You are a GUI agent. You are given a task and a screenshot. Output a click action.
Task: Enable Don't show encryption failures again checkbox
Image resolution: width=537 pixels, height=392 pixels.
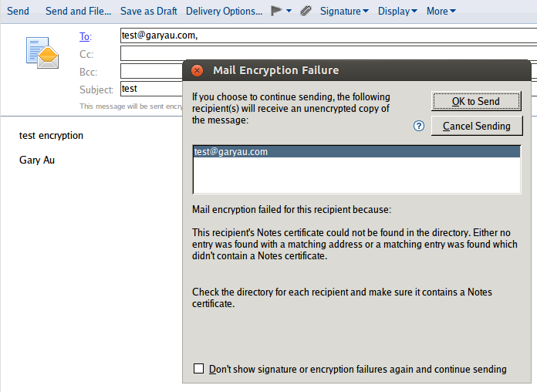[x=198, y=369]
